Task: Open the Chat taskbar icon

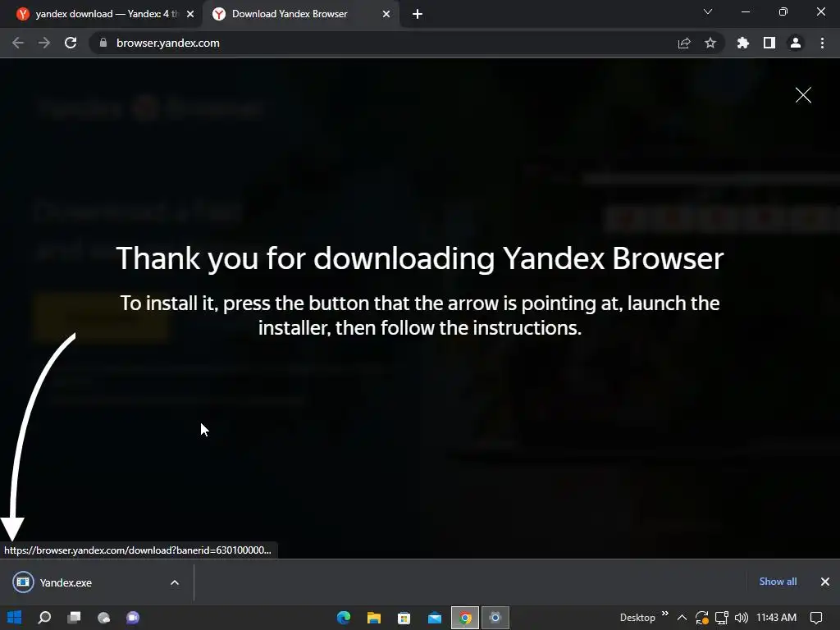Action: click(x=133, y=618)
